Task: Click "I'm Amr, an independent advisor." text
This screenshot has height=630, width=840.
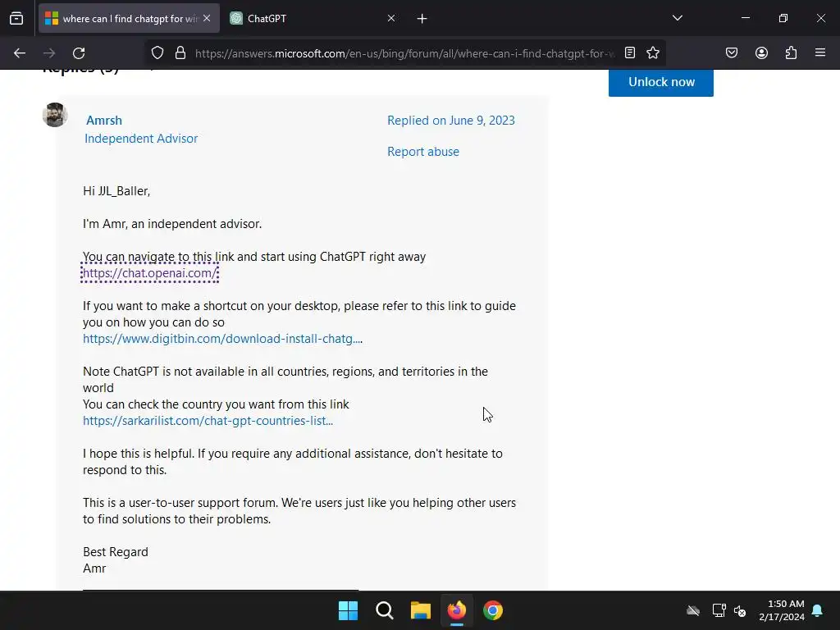Action: [x=172, y=224]
